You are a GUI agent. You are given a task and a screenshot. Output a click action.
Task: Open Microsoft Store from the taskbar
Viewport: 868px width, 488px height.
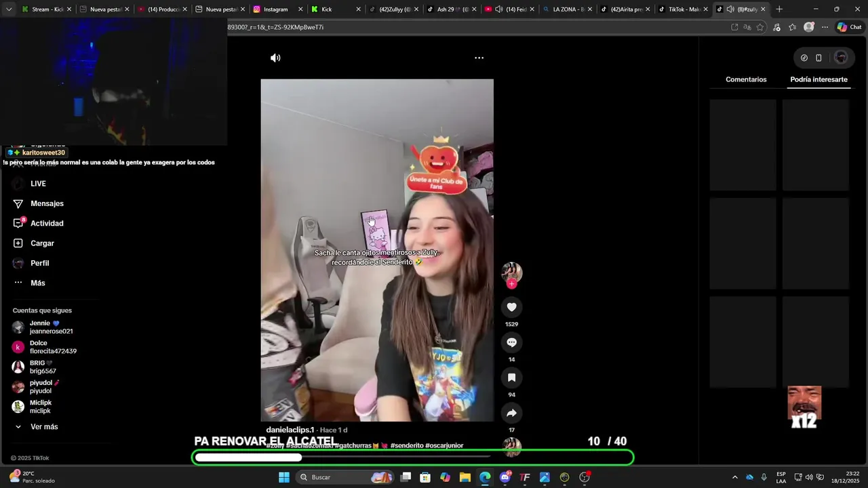(425, 477)
